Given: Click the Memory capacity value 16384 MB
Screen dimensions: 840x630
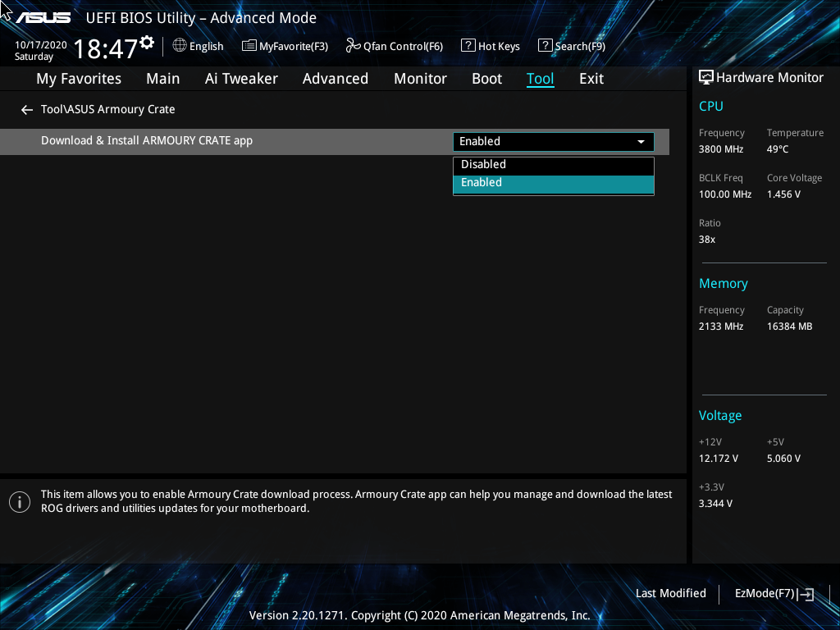Looking at the screenshot, I should pos(789,326).
